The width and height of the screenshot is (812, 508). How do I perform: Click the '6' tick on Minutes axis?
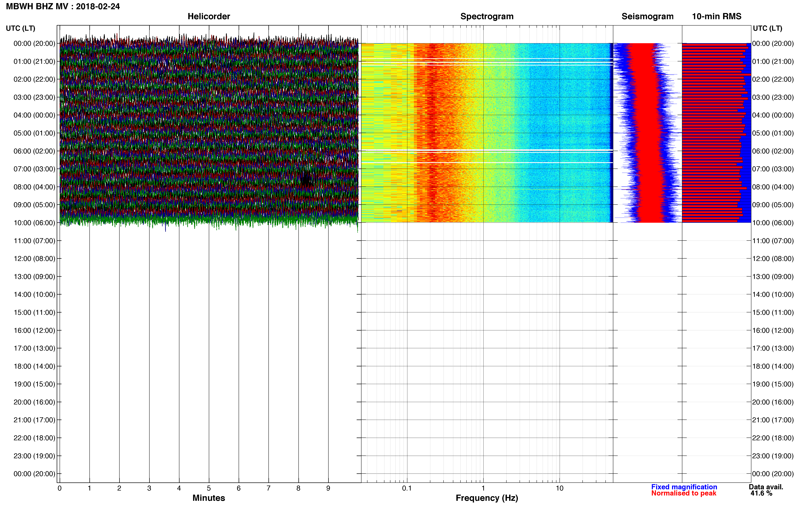pyautogui.click(x=239, y=488)
